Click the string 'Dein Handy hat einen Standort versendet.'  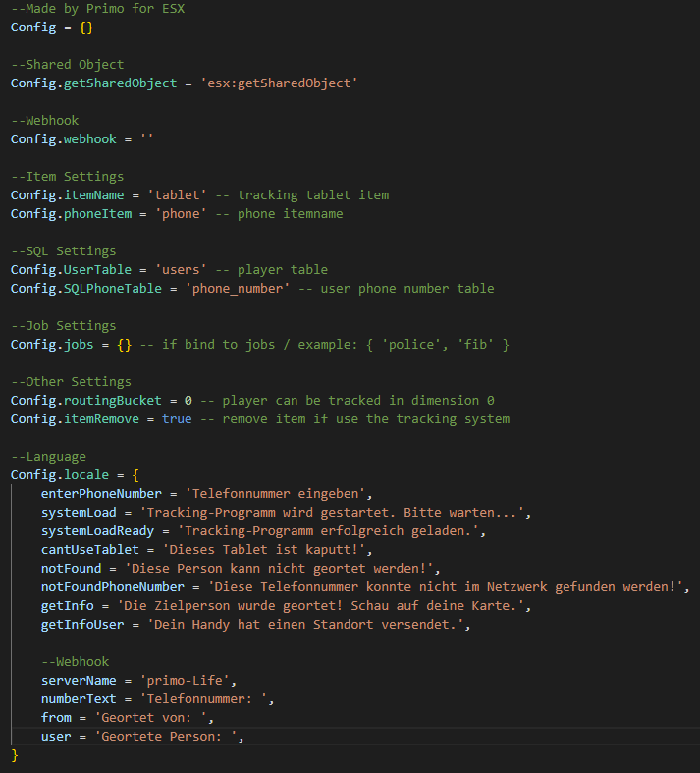(305, 625)
